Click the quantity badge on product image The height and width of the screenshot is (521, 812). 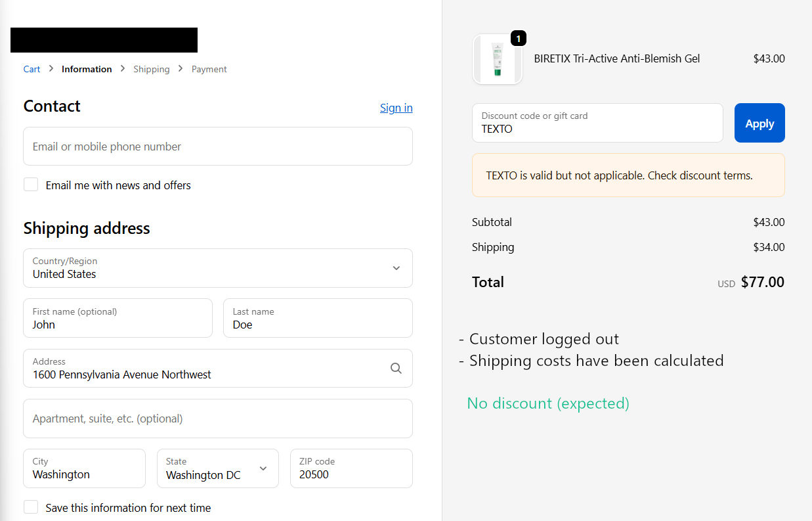[x=518, y=39]
